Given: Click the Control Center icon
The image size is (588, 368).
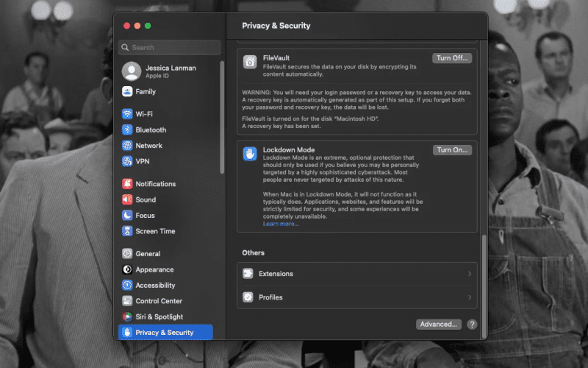Looking at the screenshot, I should pos(127,301).
